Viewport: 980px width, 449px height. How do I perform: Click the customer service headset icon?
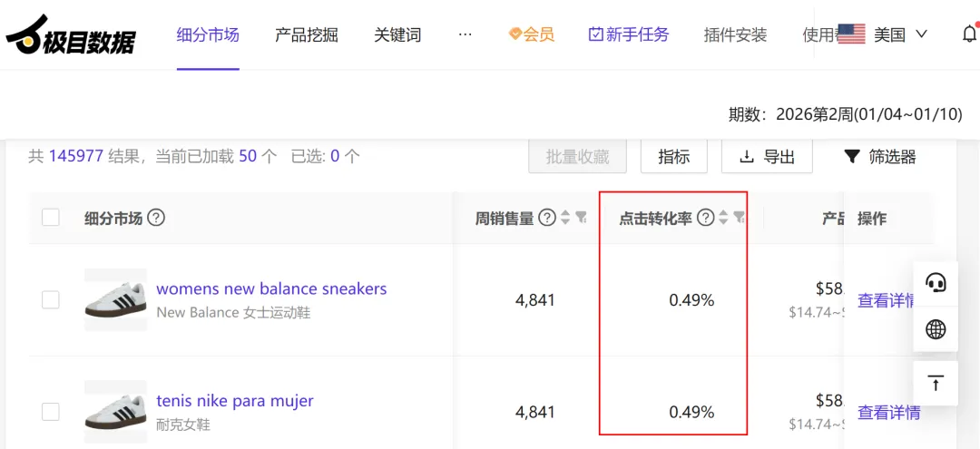tap(936, 282)
